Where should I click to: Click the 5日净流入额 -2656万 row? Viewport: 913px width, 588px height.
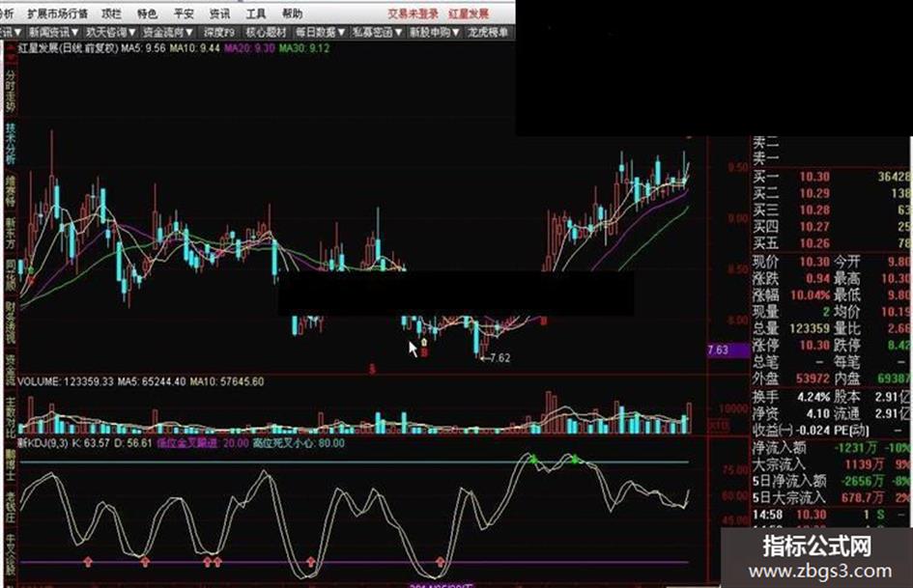(x=832, y=481)
